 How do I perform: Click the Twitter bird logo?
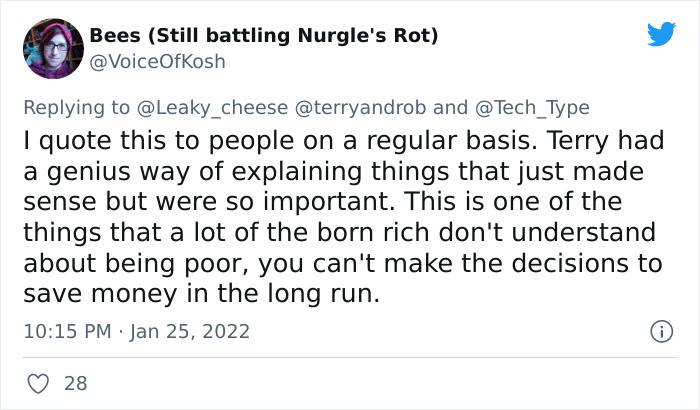[661, 35]
